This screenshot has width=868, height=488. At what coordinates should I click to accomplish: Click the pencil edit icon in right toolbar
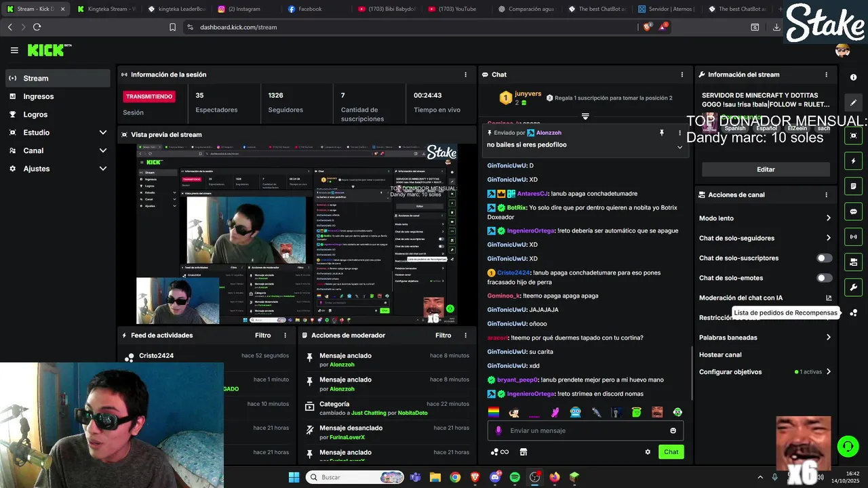853,103
